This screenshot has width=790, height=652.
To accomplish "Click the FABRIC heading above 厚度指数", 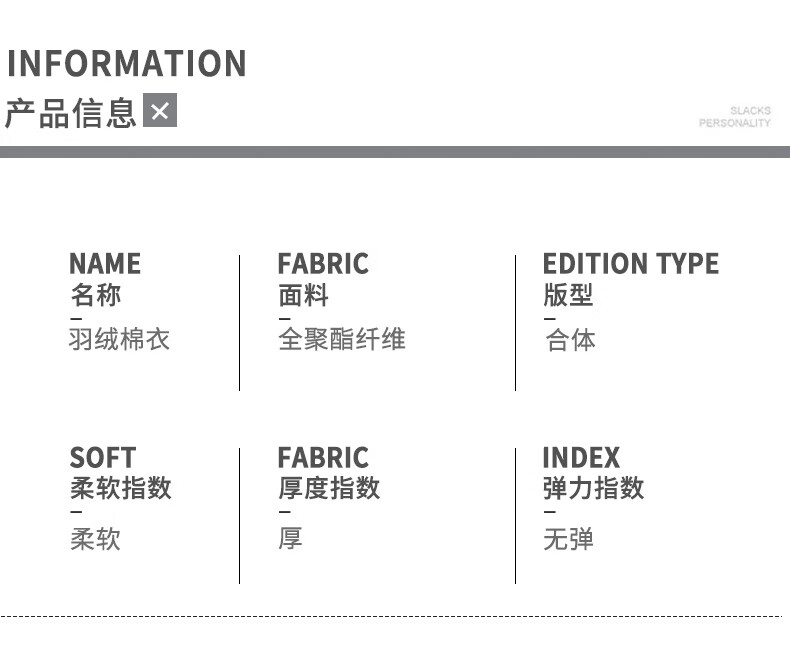I will pyautogui.click(x=323, y=458).
